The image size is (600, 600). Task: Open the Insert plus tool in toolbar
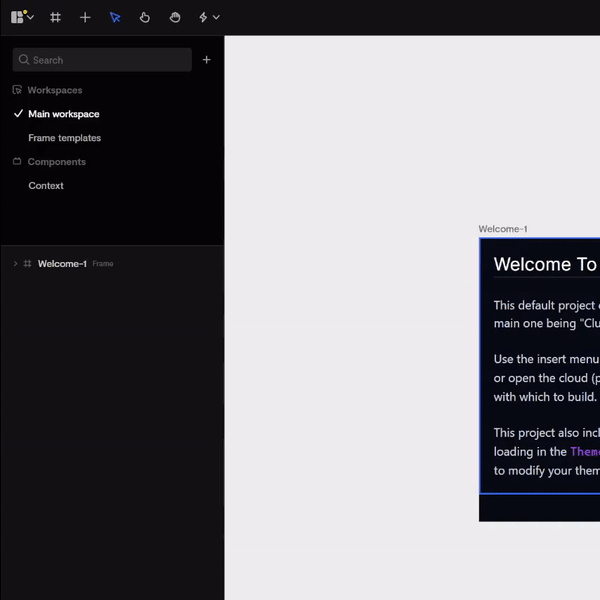pos(85,17)
